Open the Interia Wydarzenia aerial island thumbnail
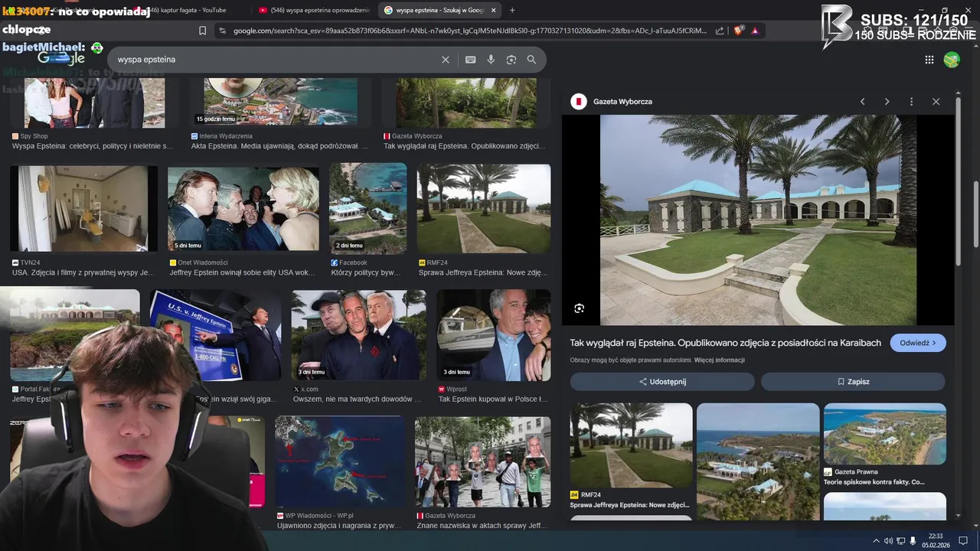This screenshot has width=980, height=551. [280, 102]
